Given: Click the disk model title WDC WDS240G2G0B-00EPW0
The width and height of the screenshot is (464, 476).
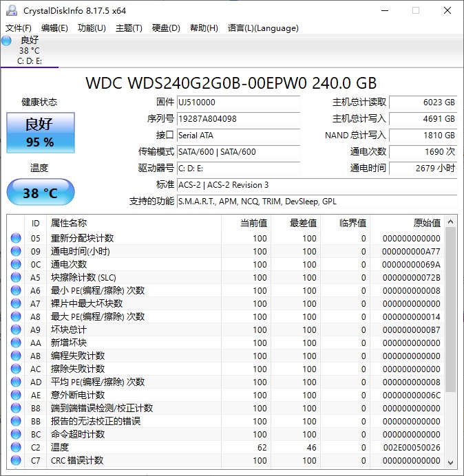Looking at the screenshot, I should point(231,83).
